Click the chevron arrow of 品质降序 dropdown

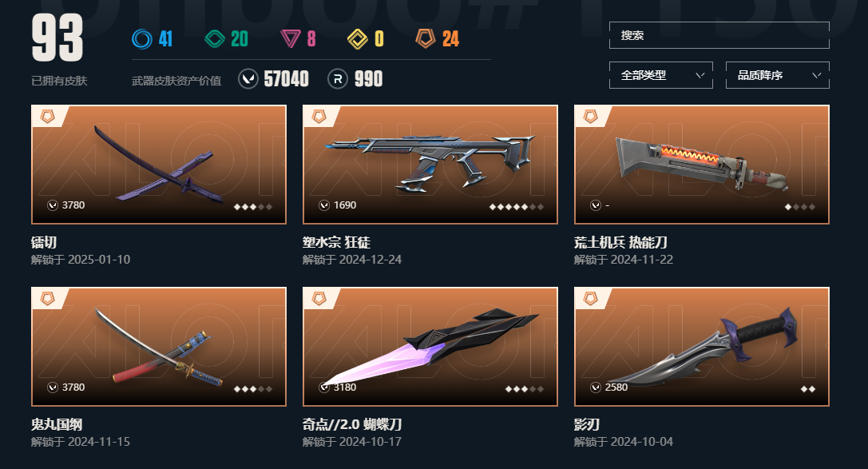point(817,75)
